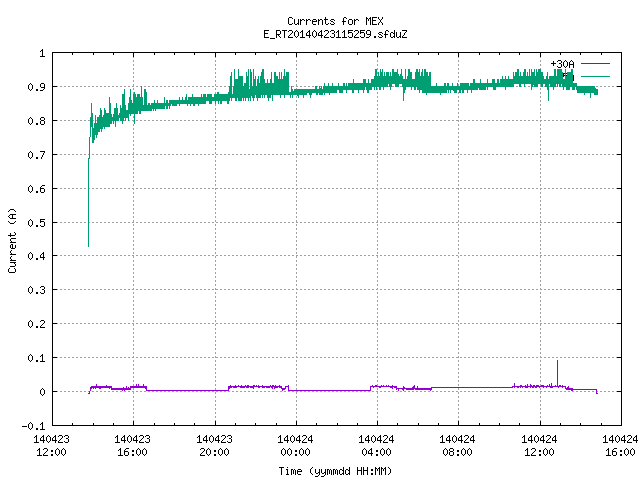Click the y-axis tick label "0.1"
This screenshot has height=480, width=640.
click(x=36, y=358)
